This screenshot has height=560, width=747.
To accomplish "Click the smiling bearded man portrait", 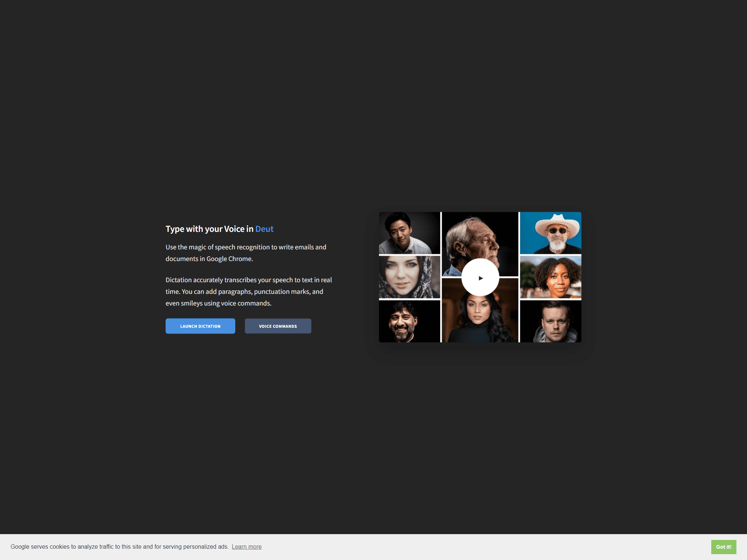I will (x=409, y=322).
